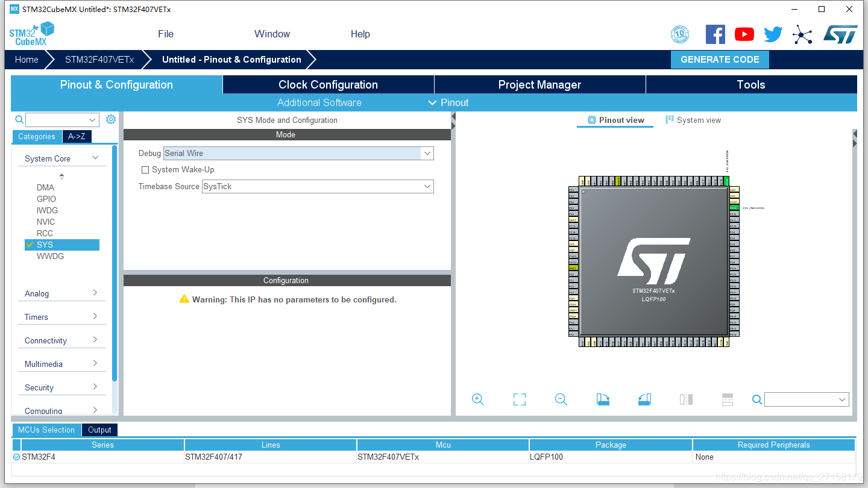
Task: Click the STM32F407VETx breadcrumb
Action: pos(99,59)
